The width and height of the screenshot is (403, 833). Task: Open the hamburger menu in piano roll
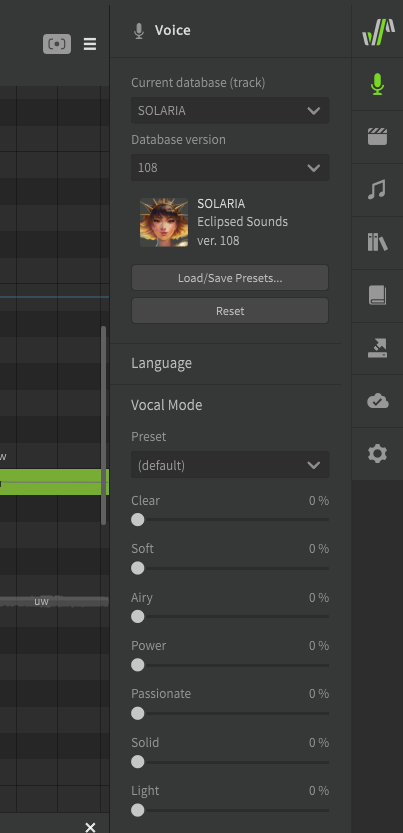(x=90, y=44)
